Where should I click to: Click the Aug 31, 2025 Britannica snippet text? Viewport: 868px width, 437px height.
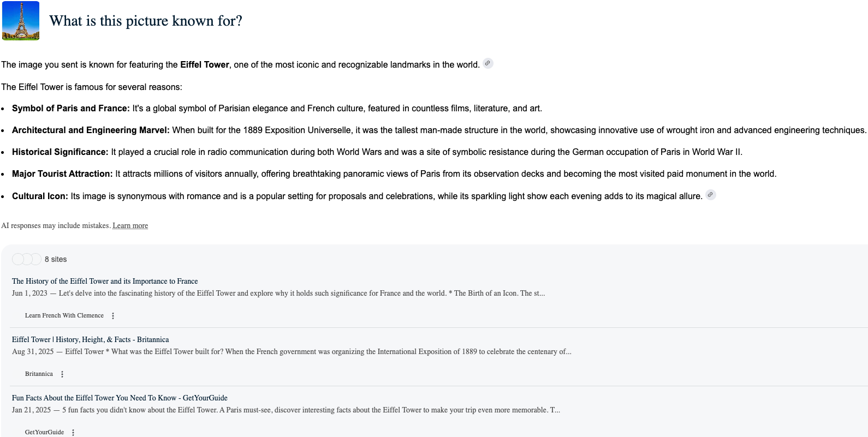(x=292, y=352)
